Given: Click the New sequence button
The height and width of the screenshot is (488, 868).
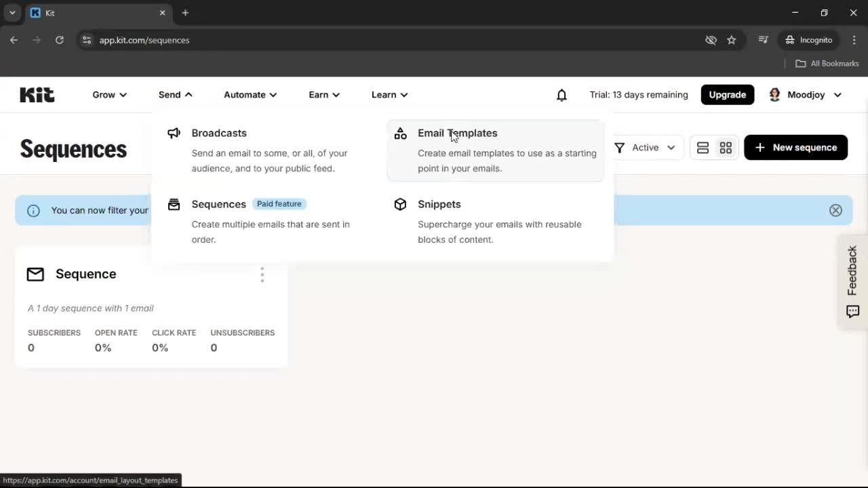Looking at the screenshot, I should (x=795, y=147).
